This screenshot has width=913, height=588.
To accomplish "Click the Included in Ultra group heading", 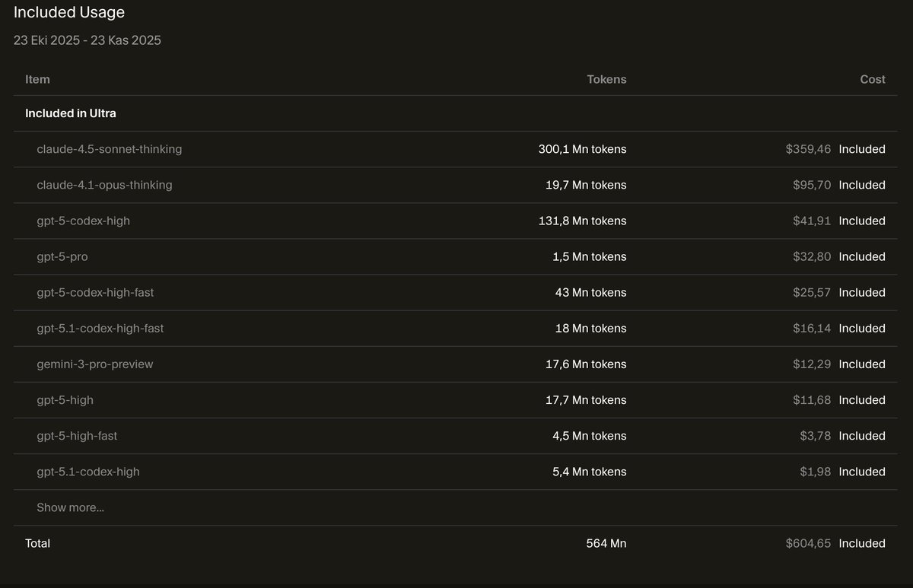I will [x=70, y=113].
